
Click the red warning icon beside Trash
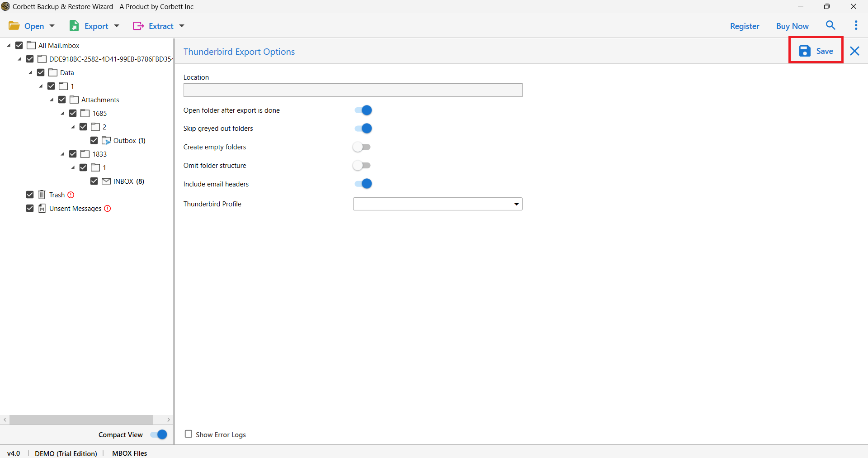71,195
